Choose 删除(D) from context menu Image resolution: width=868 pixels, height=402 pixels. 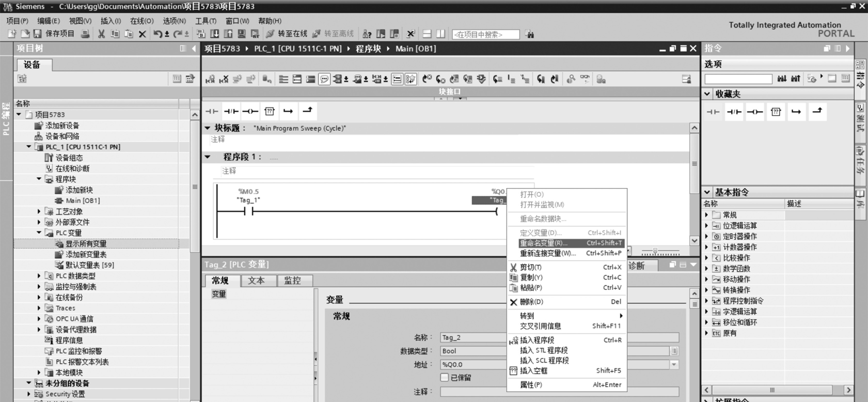pyautogui.click(x=566, y=302)
